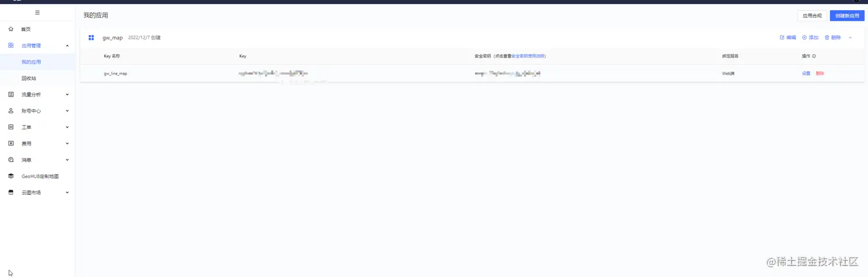Screen dimensions: 868x277
Task: Click the Web端 bound service cell
Action: (x=728, y=74)
